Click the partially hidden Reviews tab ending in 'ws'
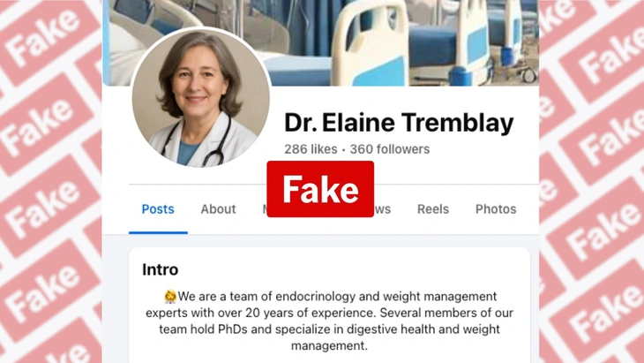The height and width of the screenshot is (363, 644). (x=382, y=209)
